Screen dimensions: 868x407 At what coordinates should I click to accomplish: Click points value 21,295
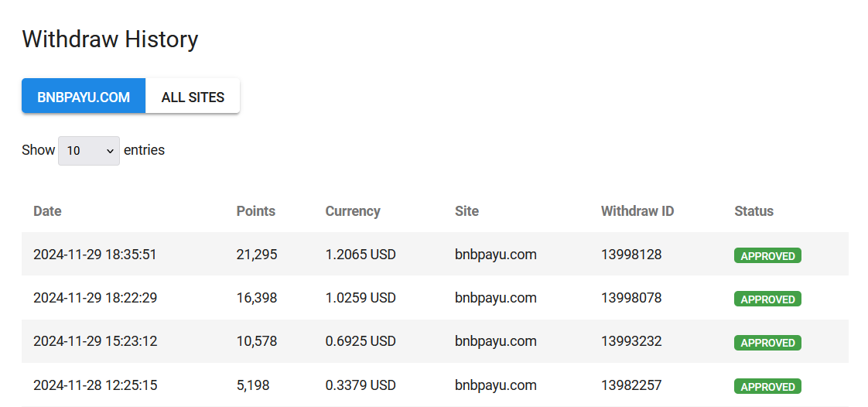click(257, 255)
